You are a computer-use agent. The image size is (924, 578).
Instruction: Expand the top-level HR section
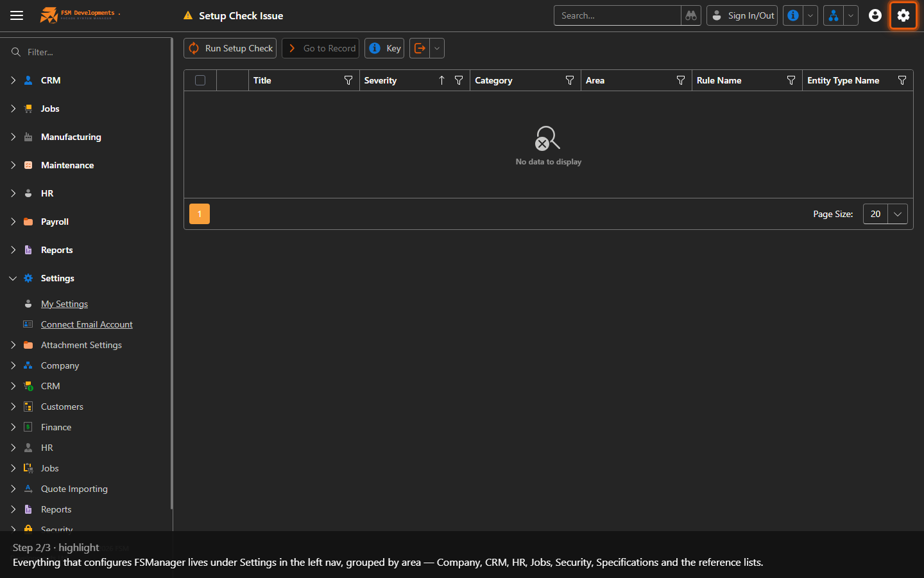tap(13, 193)
